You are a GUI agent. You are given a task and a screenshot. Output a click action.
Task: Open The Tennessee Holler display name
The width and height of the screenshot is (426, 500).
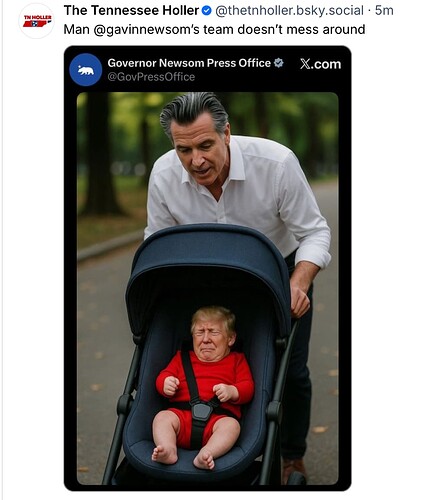pyautogui.click(x=131, y=11)
